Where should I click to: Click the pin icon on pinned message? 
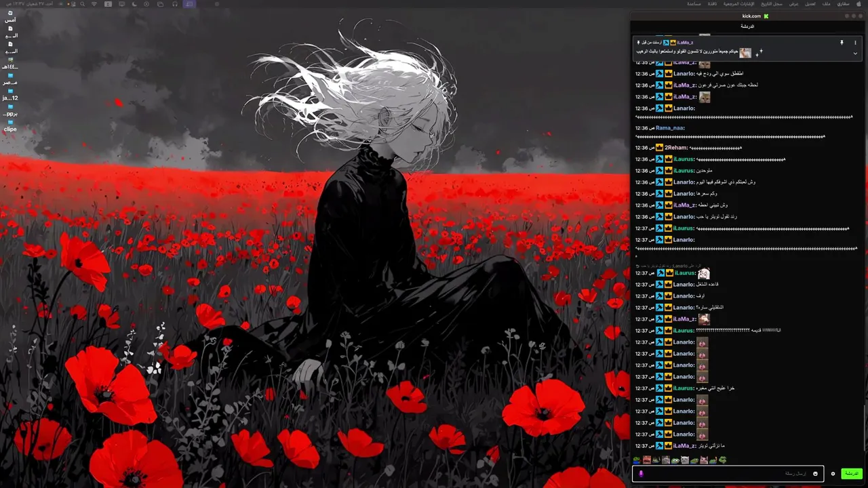point(842,43)
